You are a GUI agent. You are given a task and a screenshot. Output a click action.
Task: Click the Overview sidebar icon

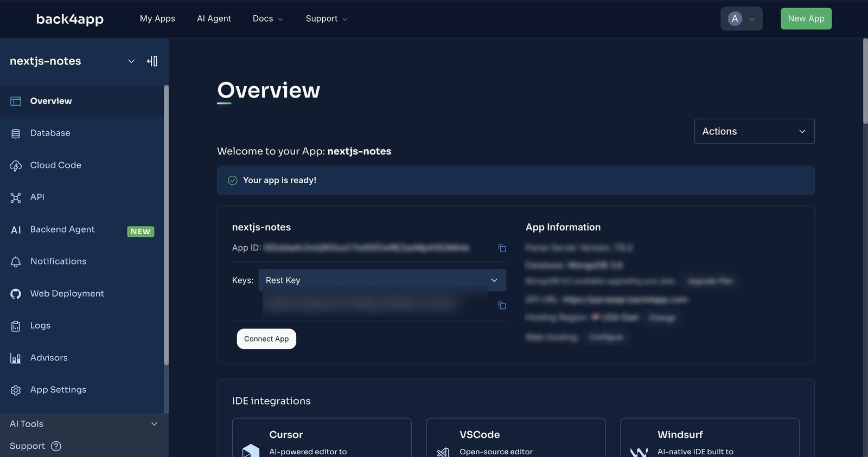point(16,101)
